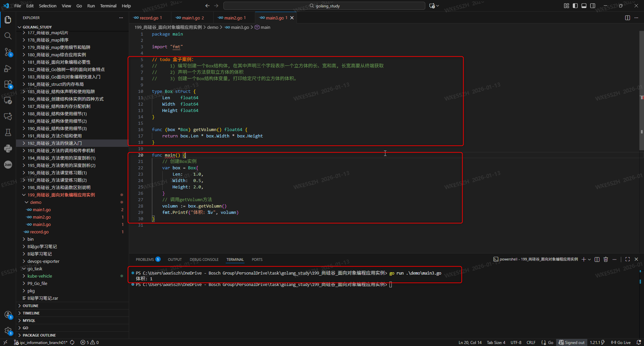Open the Search view in activity bar

[8, 36]
